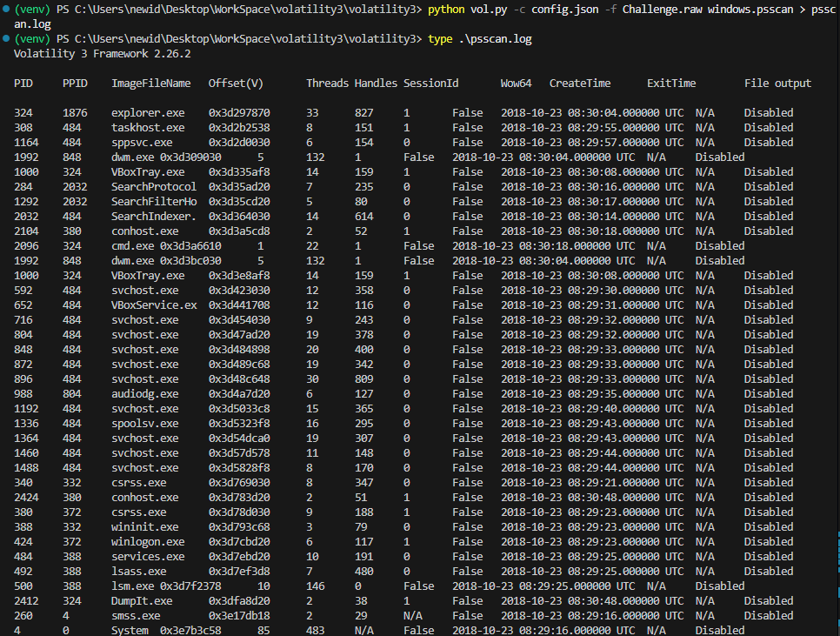Viewport: 840px width, 636px height.
Task: Click the process name 'audiodg.exe'
Action: click(x=144, y=394)
